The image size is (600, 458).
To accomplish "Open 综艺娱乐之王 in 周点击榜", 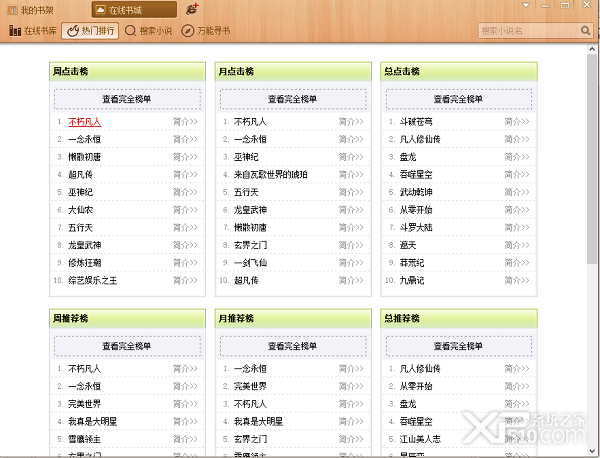I will pos(93,281).
